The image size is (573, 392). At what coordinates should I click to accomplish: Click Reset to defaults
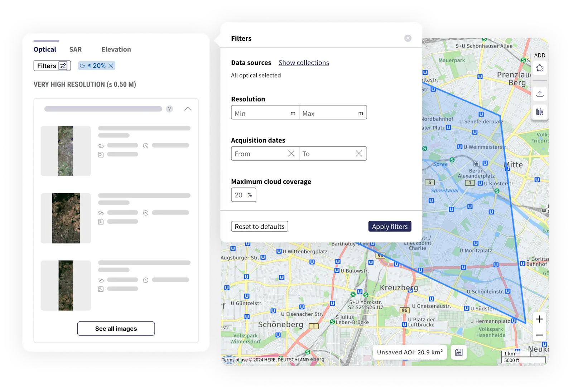[260, 227]
